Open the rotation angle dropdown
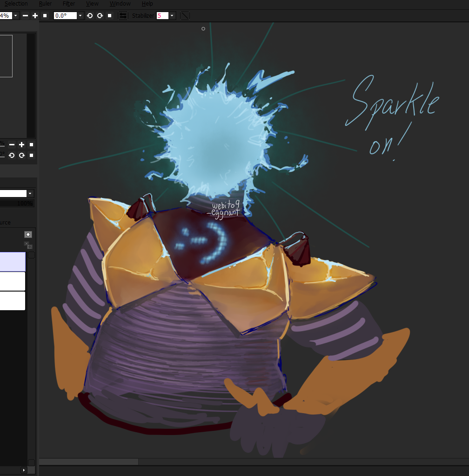Viewport: 469px width, 476px height. point(80,16)
